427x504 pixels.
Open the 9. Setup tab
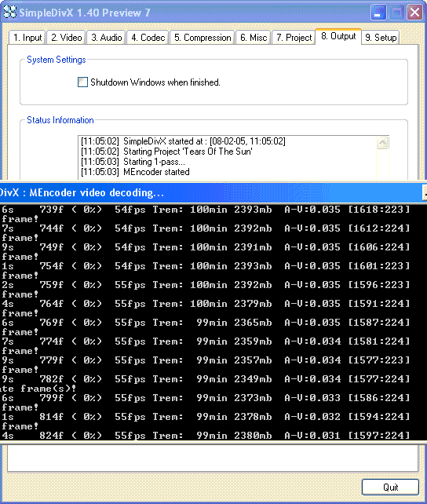tap(381, 38)
